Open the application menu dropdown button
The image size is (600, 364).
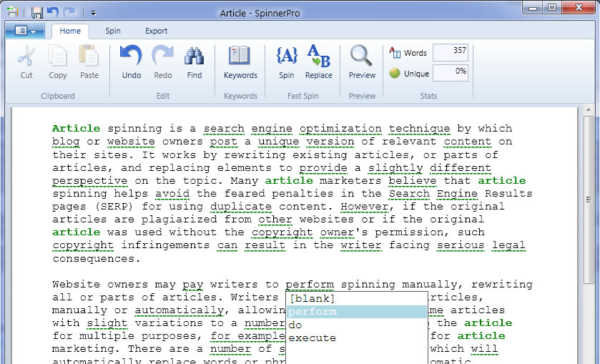tap(25, 31)
